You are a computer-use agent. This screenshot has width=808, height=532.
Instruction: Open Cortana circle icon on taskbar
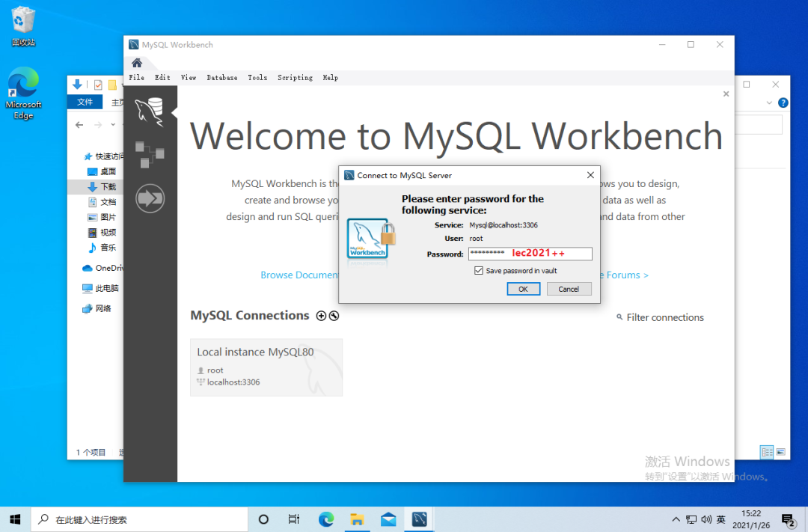coord(263,519)
